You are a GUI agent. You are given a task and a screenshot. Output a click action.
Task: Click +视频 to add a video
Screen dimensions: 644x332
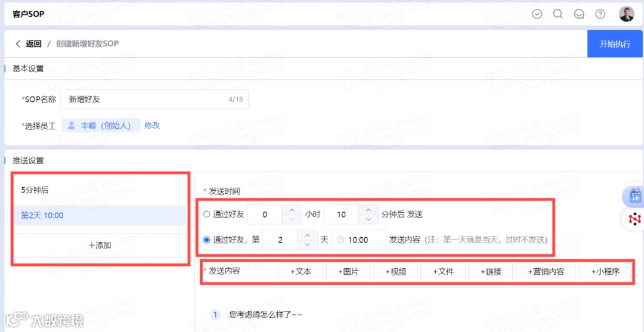(x=396, y=272)
